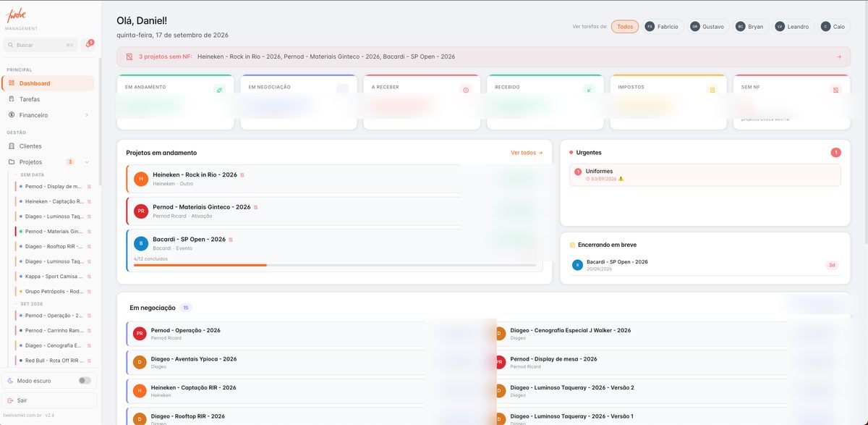Collapse the SEM DATA group
The height and width of the screenshot is (425, 868).
(x=32, y=174)
